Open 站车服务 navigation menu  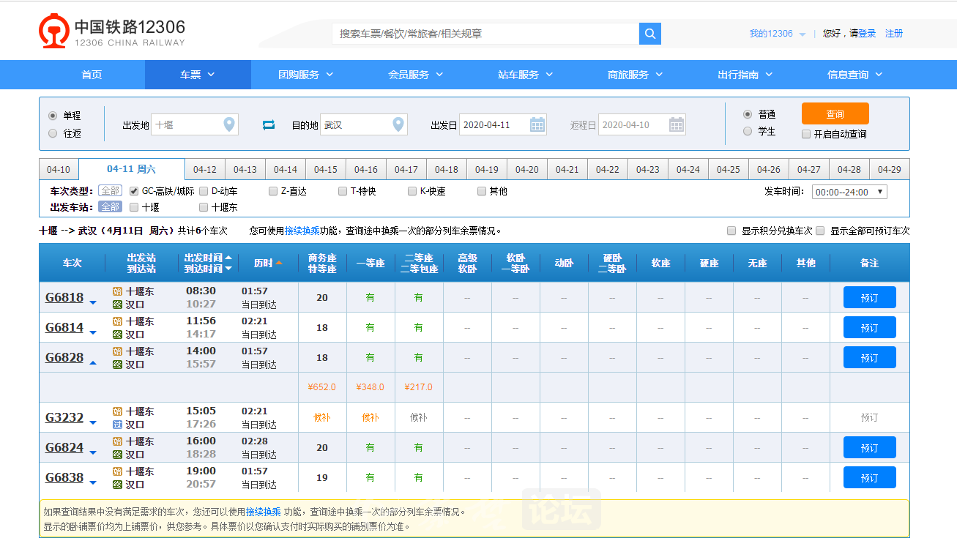[525, 75]
